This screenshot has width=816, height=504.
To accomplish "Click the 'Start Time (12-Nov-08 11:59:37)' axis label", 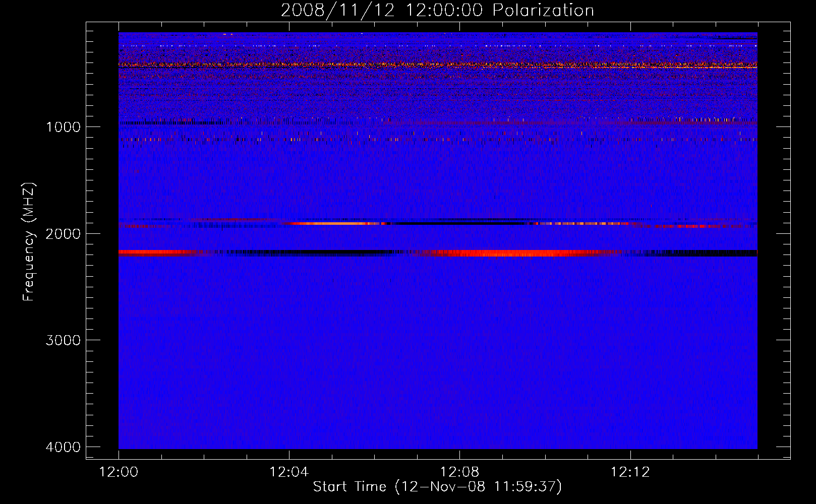I will pyautogui.click(x=437, y=487).
